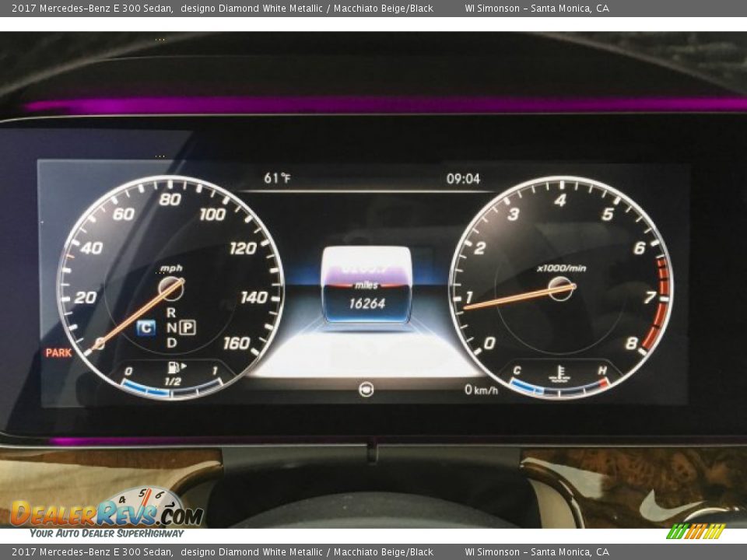Click the mph label on the speedometer

tap(171, 268)
